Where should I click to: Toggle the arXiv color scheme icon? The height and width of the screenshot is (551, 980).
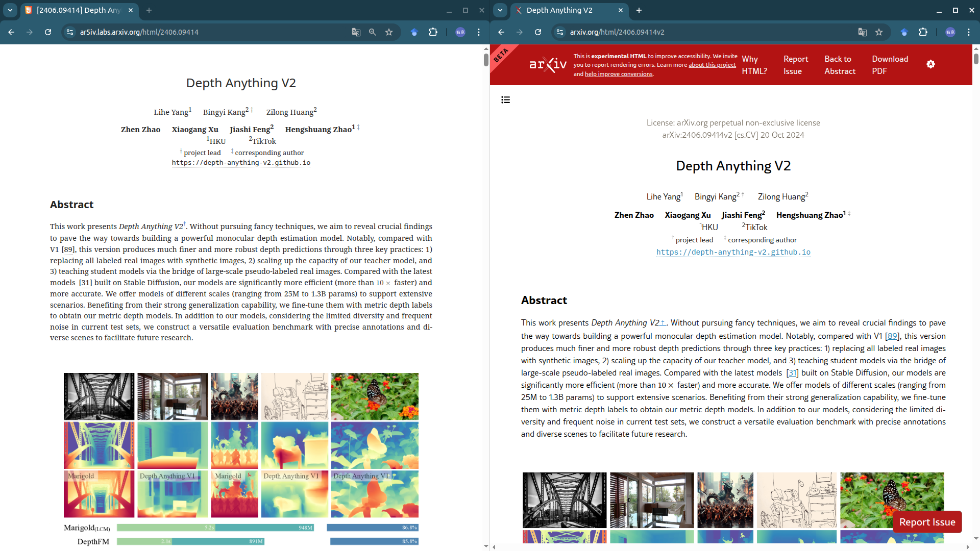[x=930, y=64]
